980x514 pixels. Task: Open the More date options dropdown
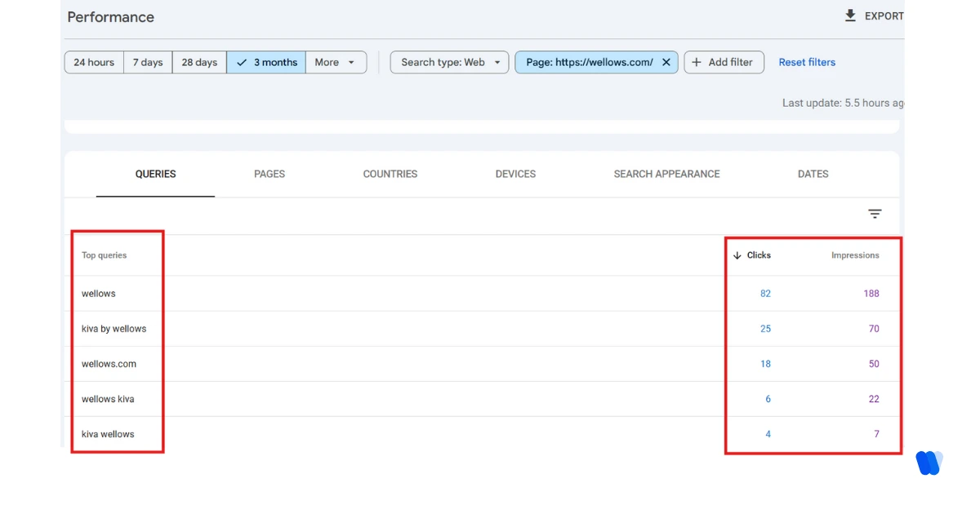pos(335,61)
